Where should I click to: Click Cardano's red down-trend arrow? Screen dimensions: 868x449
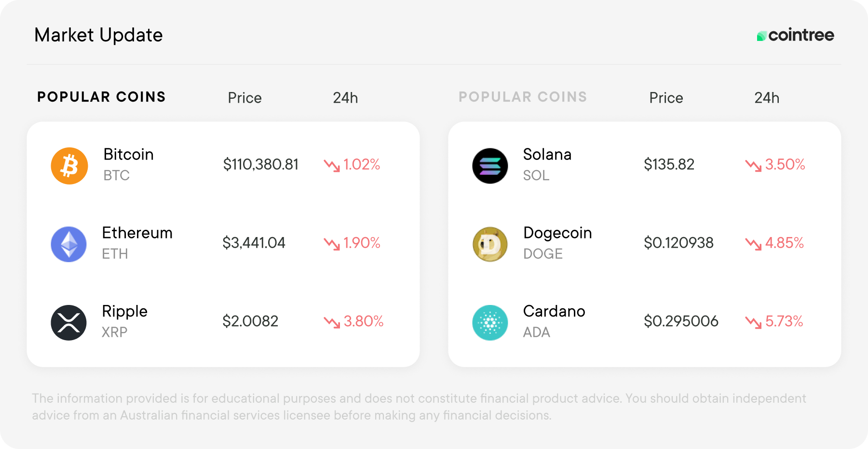(753, 322)
